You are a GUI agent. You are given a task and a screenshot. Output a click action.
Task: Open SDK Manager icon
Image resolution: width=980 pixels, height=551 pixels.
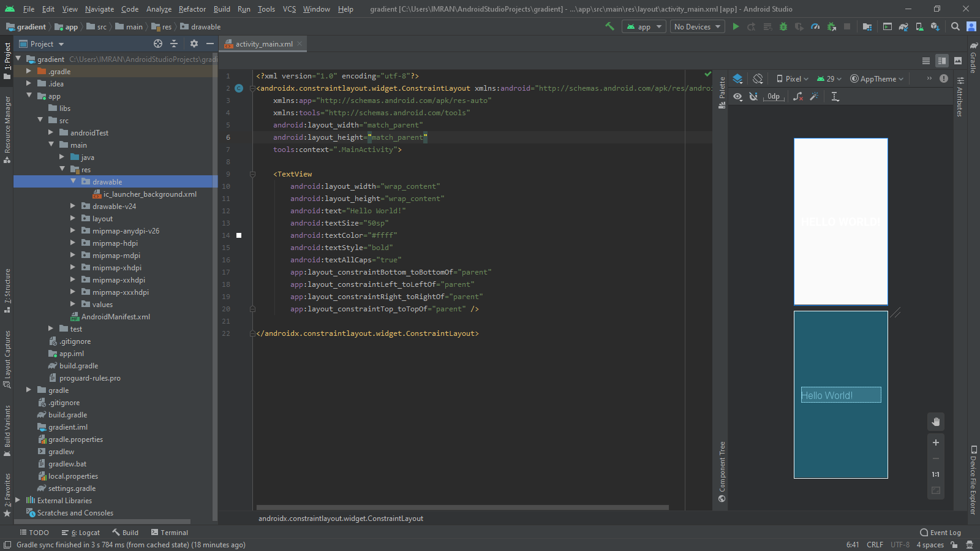point(935,26)
